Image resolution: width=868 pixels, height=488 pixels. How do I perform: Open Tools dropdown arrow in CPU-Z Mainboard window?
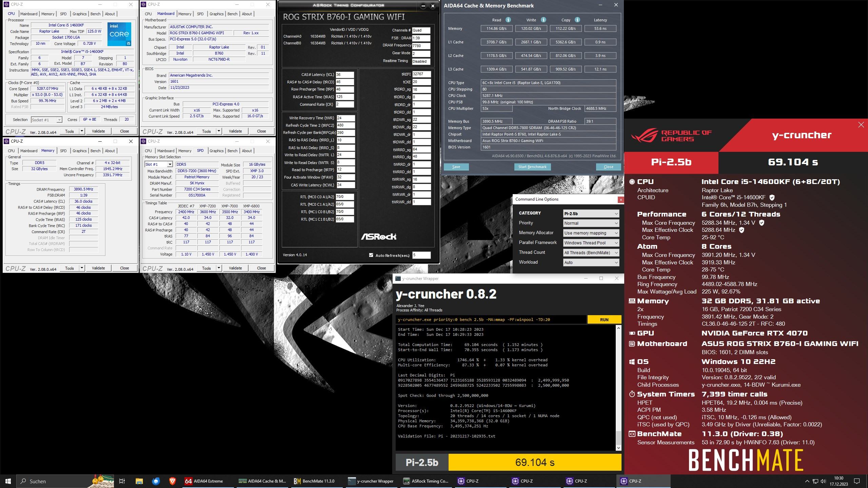[219, 131]
